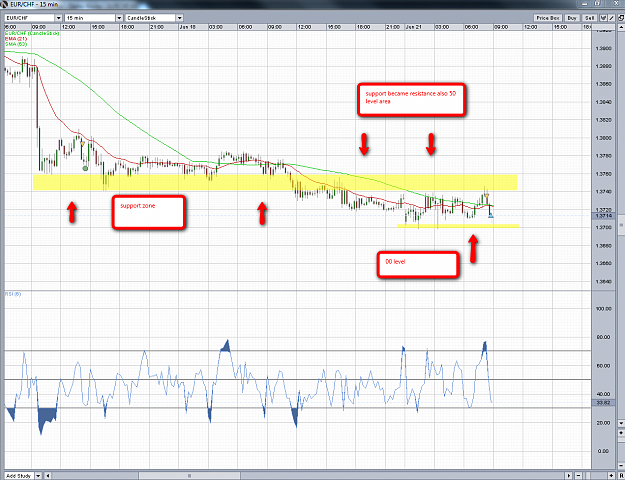The width and height of the screenshot is (625, 480).
Task: Select the line drawing tool icon
Action: pyautogui.click(x=611, y=18)
